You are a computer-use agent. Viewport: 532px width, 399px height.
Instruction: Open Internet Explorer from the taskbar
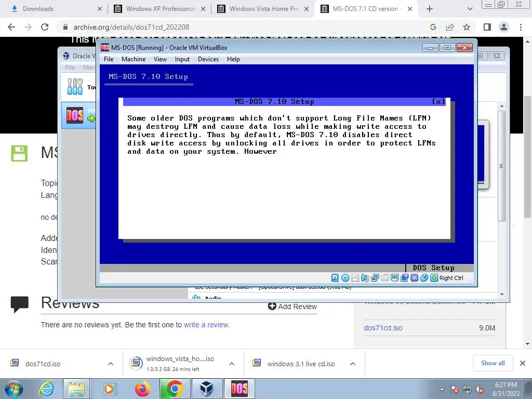(x=46, y=389)
